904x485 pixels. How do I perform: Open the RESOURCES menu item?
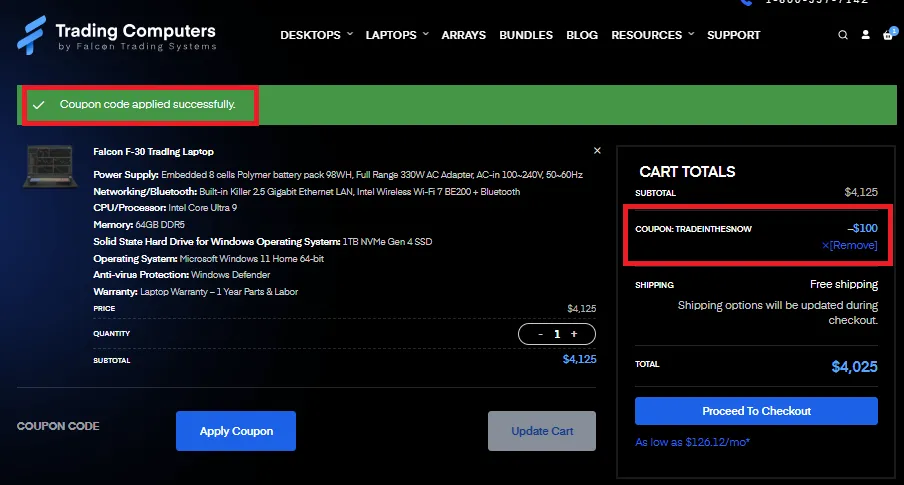[646, 35]
